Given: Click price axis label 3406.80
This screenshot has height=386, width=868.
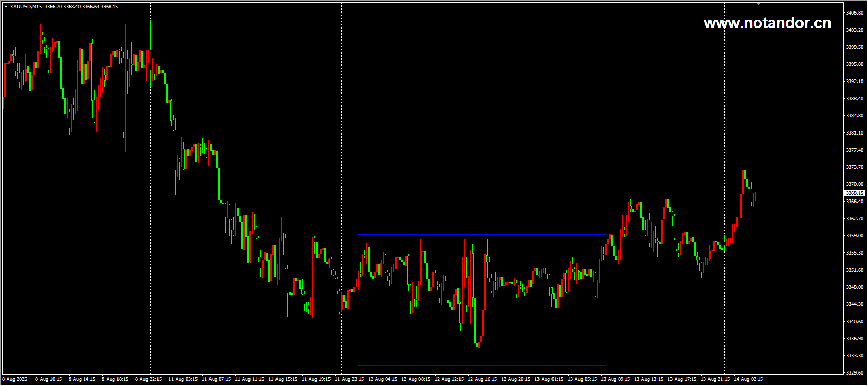Looking at the screenshot, I should pos(855,12).
